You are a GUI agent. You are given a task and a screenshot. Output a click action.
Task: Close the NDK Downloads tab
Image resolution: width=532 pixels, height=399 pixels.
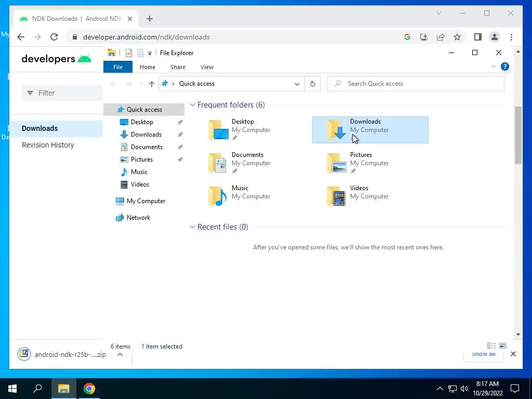pyautogui.click(x=129, y=19)
